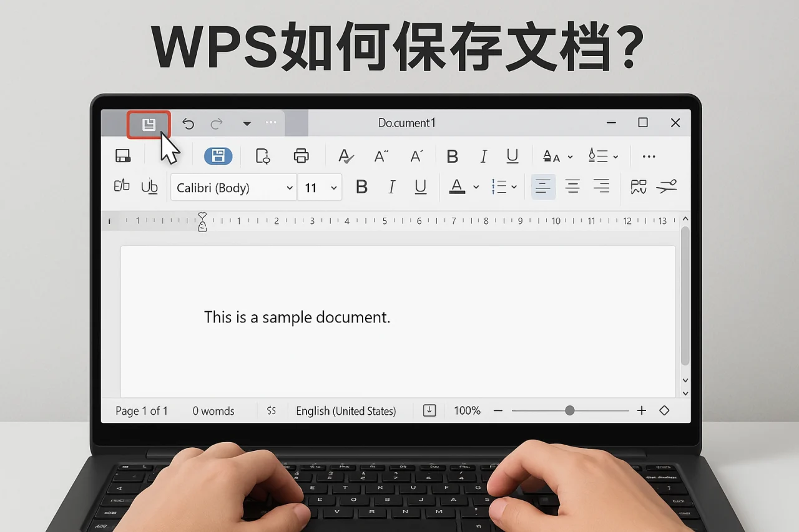799x532 pixels.
Task: Click the highlighted Save icon in title bar
Action: [149, 123]
